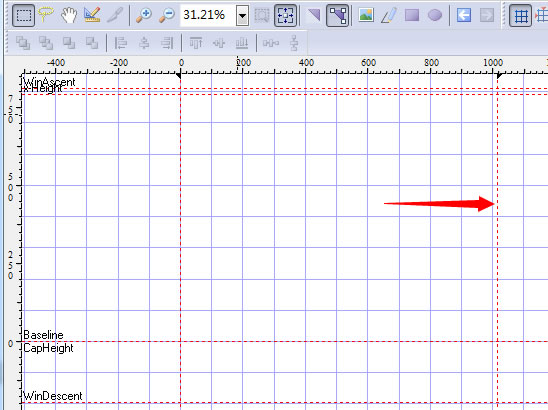Pick the freehand pencil contour tool

click(389, 15)
